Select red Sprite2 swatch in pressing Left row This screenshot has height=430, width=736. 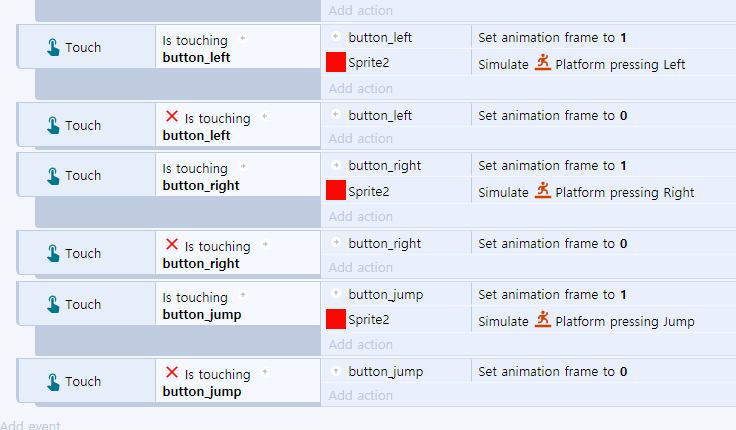point(336,62)
